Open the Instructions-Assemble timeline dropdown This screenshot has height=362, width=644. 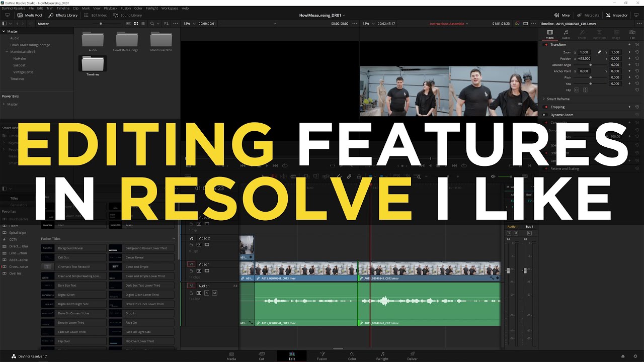449,24
